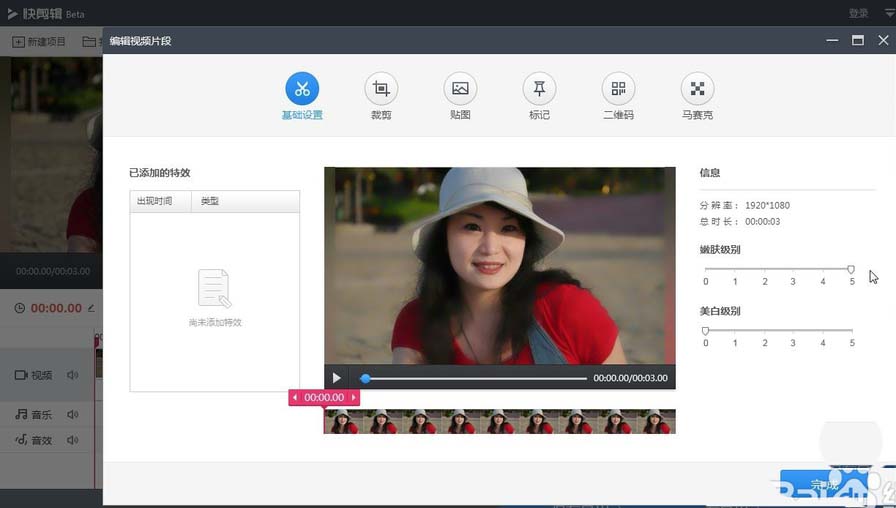This screenshot has height=508, width=896.
Task: Edit the 00:00.00 time with pencil icon
Action: (x=91, y=308)
